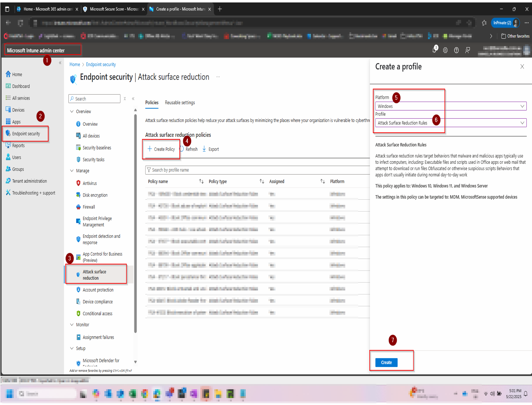Export the policy list
The width and height of the screenshot is (532, 405).
(x=210, y=149)
